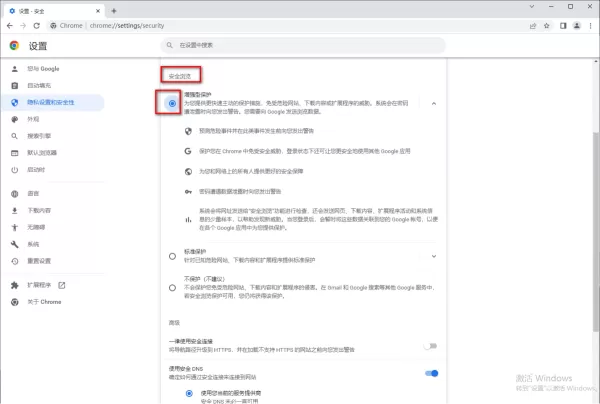Expand the 标准保护 details chevron
600x404 pixels.
[x=434, y=256]
